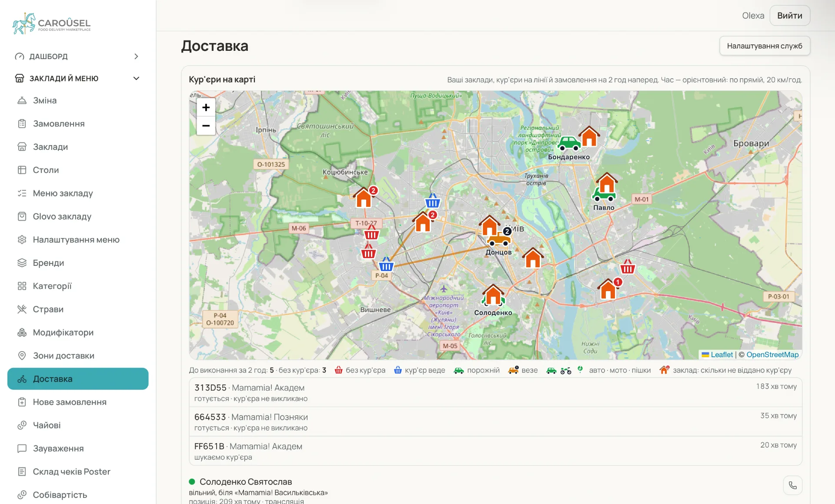The height and width of the screenshot is (504, 835).
Task: Open Налаштування служб settings
Action: (x=765, y=46)
